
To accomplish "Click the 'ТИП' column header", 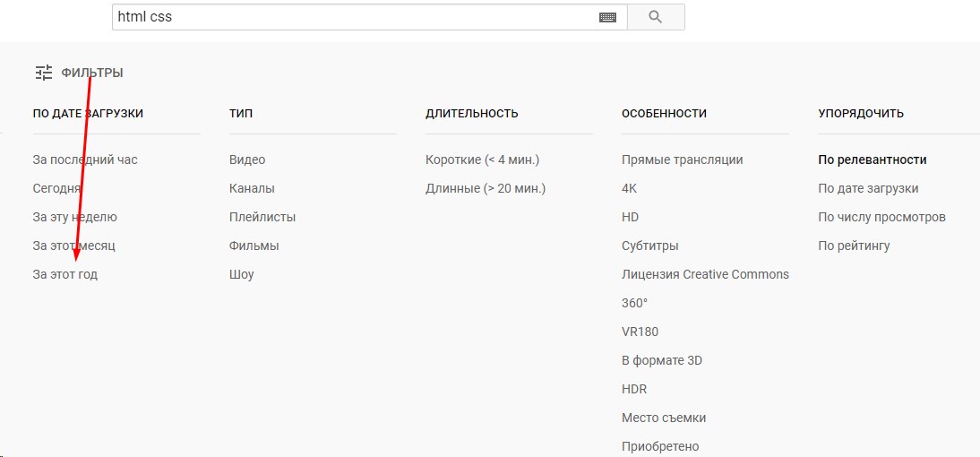I will click(x=241, y=114).
